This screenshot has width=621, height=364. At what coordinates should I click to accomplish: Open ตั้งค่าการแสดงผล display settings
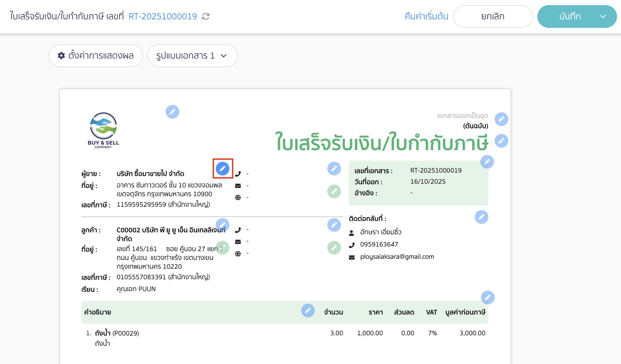96,56
